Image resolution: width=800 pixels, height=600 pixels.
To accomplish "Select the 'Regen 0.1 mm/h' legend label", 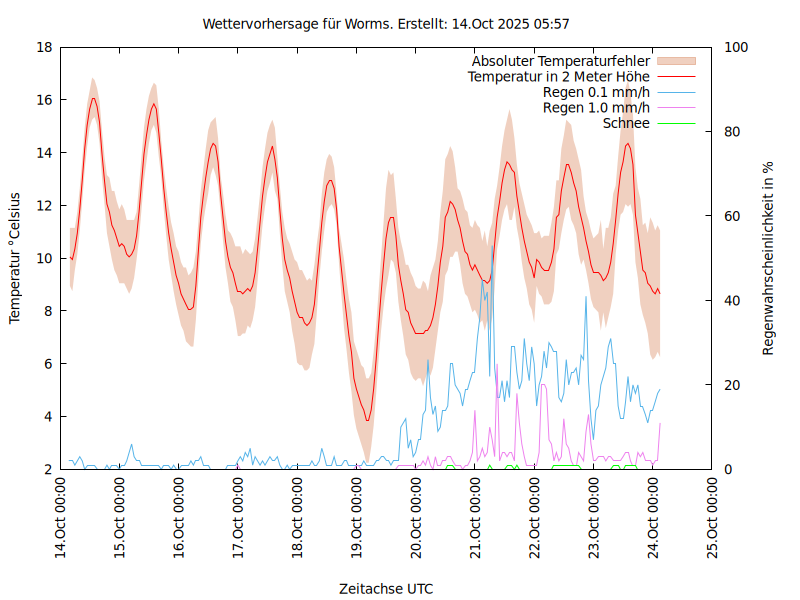I will [x=596, y=92].
